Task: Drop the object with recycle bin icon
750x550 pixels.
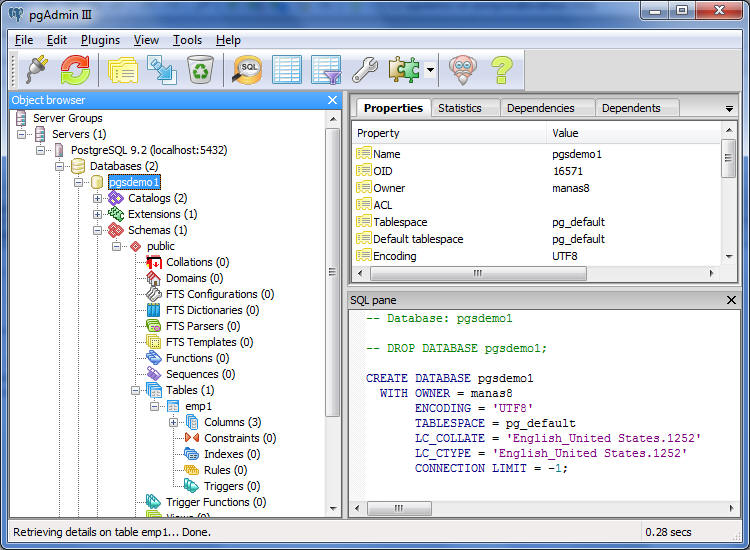Action: (200, 70)
